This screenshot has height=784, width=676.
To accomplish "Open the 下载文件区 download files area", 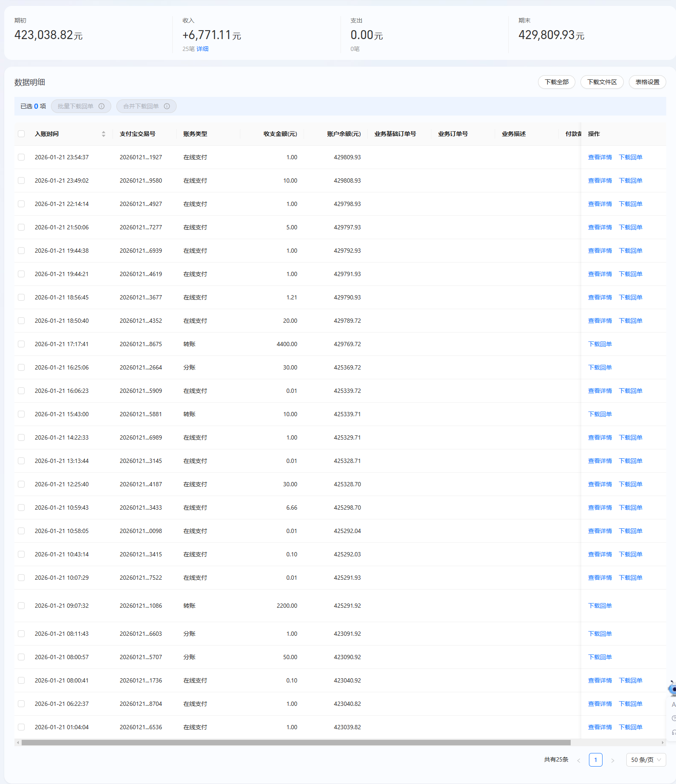I will coord(602,82).
